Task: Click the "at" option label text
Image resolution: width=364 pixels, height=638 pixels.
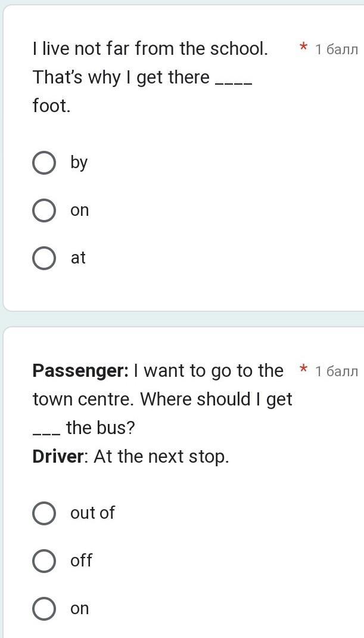Action: coord(78,258)
